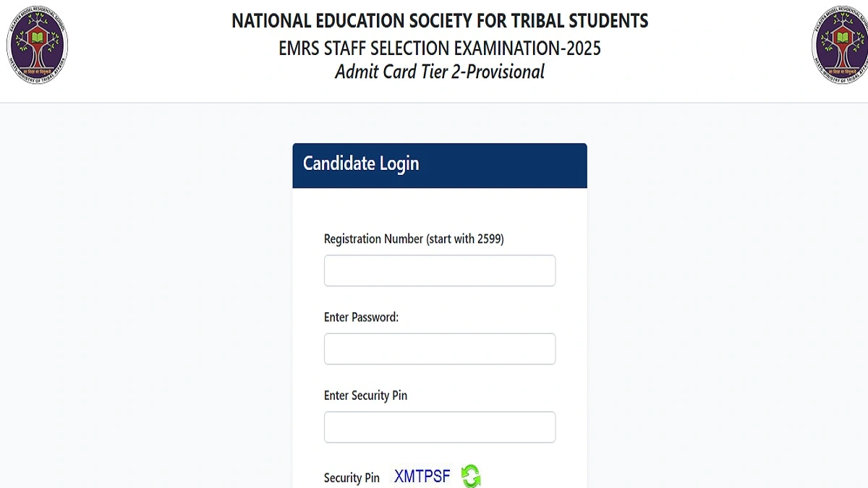Click the captcha code XMTPSF
The height and width of the screenshot is (488, 868).
(x=421, y=476)
